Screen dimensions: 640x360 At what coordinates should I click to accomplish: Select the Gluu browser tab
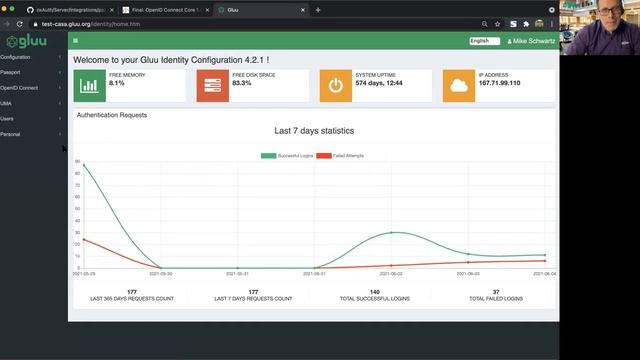[261, 10]
